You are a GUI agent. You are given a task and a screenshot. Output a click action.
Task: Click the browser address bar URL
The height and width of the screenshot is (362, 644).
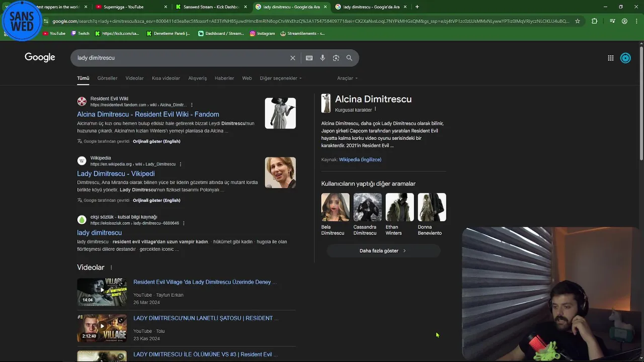click(x=310, y=21)
